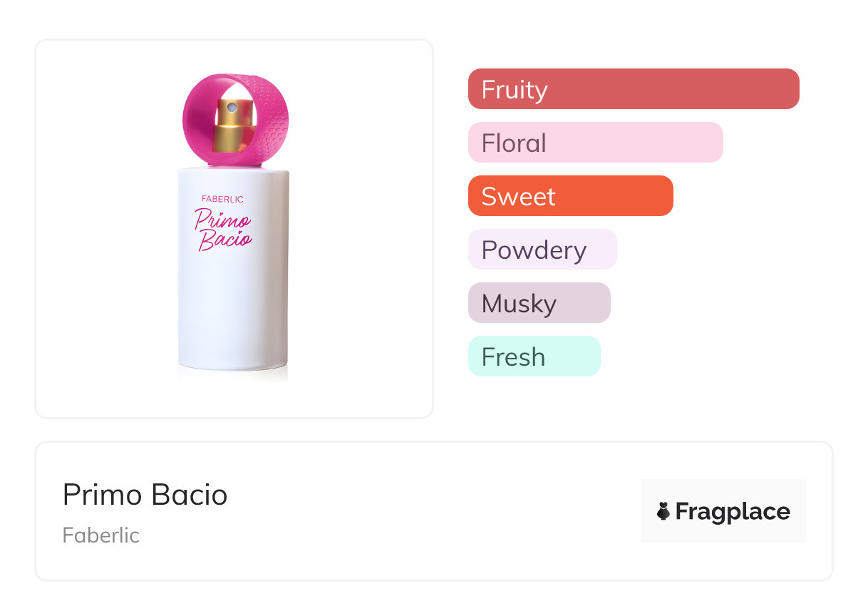Choose the Sweet accord bar
This screenshot has width=868, height=616.
click(x=570, y=196)
